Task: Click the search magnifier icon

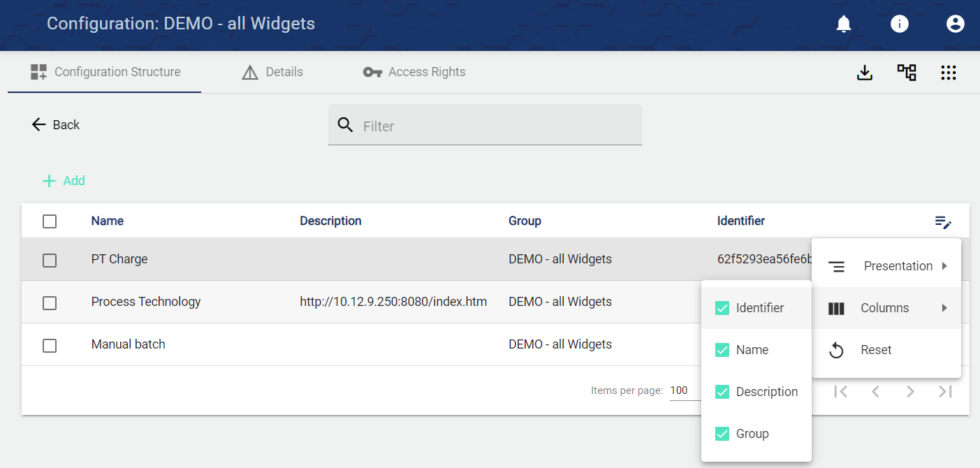Action: coord(345,125)
